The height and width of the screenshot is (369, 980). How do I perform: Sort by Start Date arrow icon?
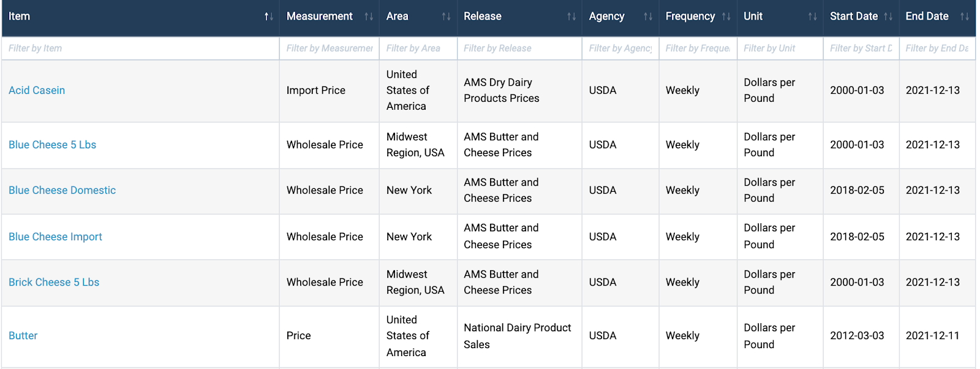888,17
